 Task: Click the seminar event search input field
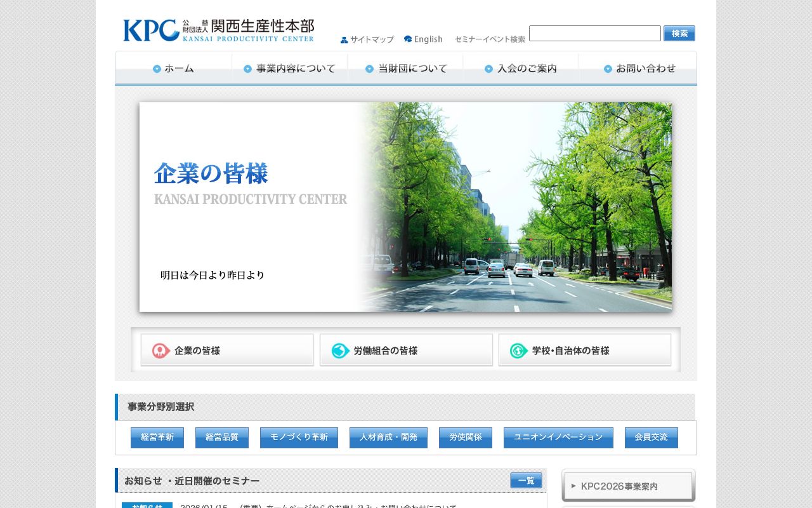594,33
